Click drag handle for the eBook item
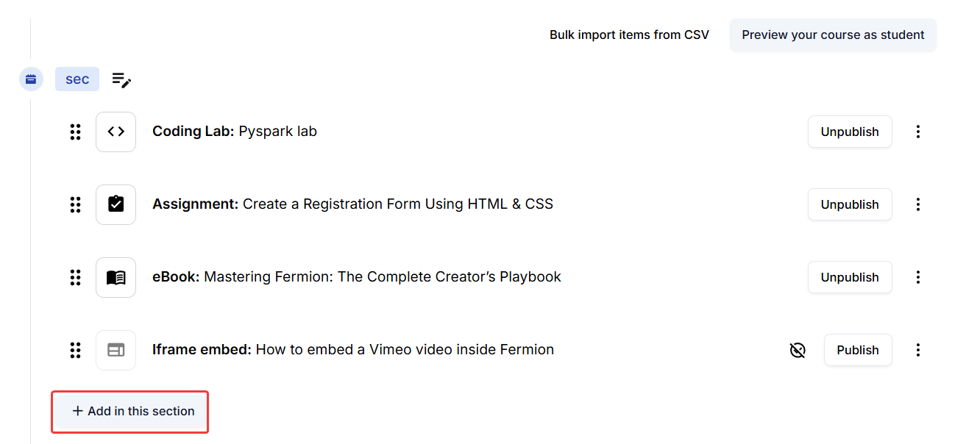Image resolution: width=980 pixels, height=444 pixels. point(75,277)
